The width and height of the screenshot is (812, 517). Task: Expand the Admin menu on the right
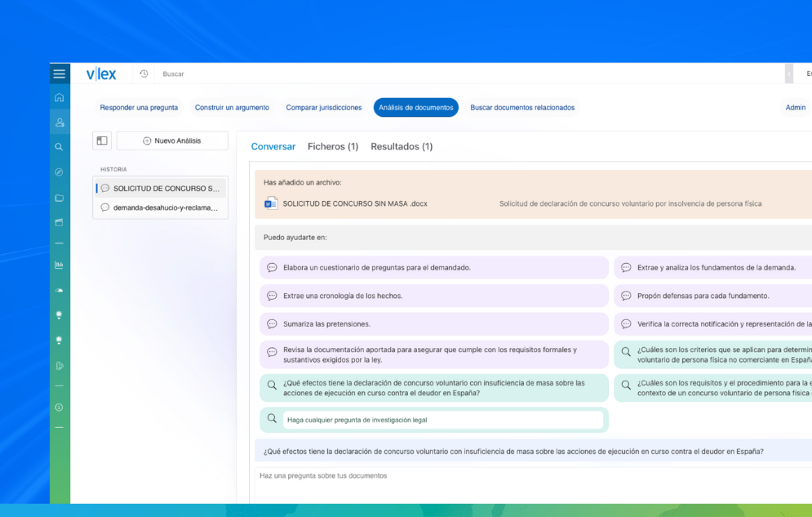tap(795, 107)
